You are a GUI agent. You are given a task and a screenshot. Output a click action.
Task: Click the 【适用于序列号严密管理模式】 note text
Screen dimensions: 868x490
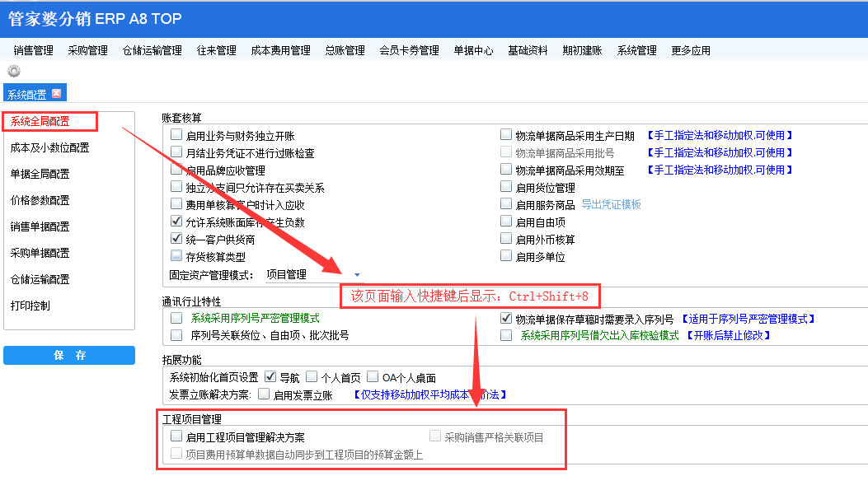point(748,319)
